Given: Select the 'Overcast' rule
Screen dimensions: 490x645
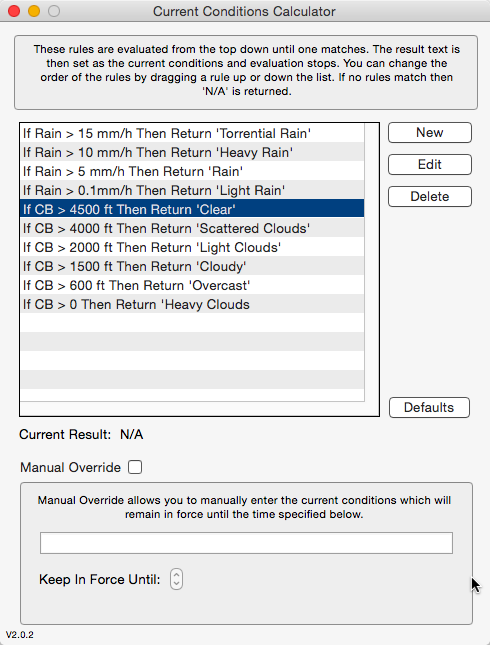Looking at the screenshot, I should click(x=192, y=285).
